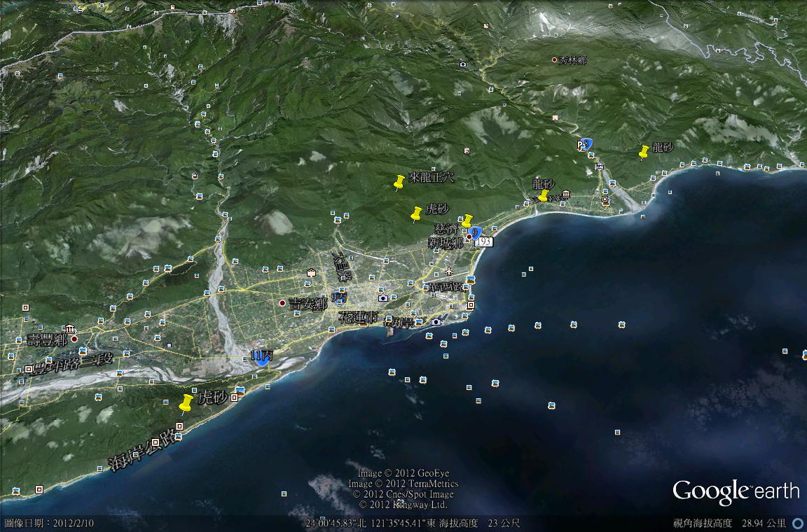Click the 9丙 highway shield by 吉安鄉
Screen dimensions: 807x532
339,298
